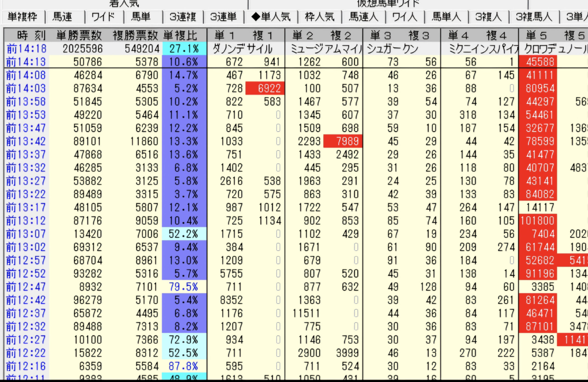Click win votes value 96279
Image resolution: width=588 pixels, height=382 pixels.
click(x=88, y=300)
